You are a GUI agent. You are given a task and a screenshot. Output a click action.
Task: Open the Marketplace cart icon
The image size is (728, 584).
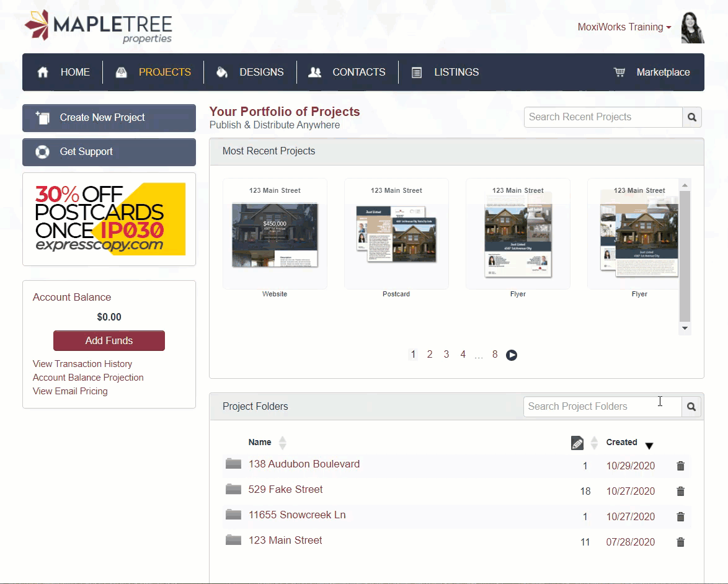click(x=619, y=73)
